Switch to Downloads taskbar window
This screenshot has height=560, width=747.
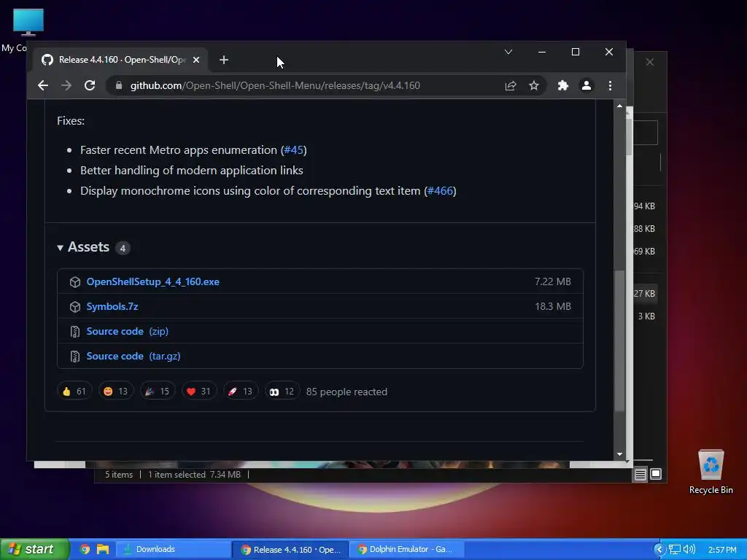174,549
